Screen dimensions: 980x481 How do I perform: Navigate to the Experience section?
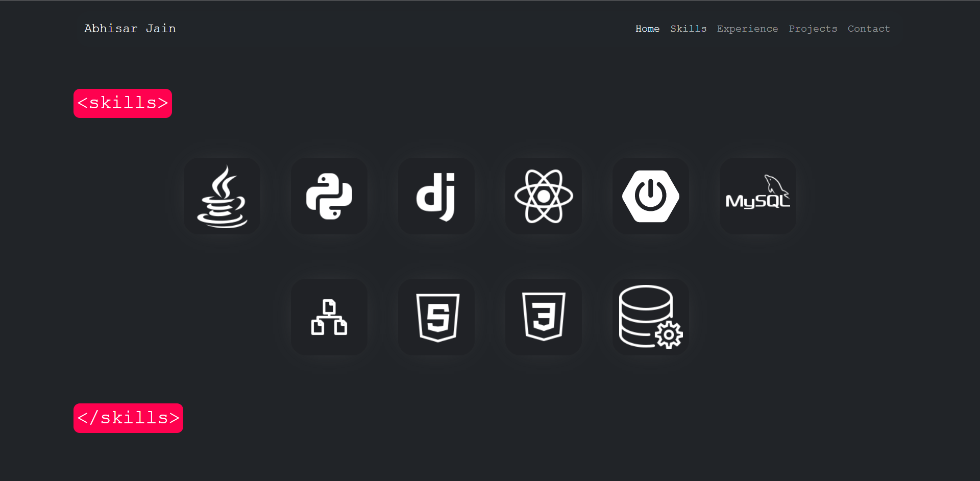click(747, 29)
